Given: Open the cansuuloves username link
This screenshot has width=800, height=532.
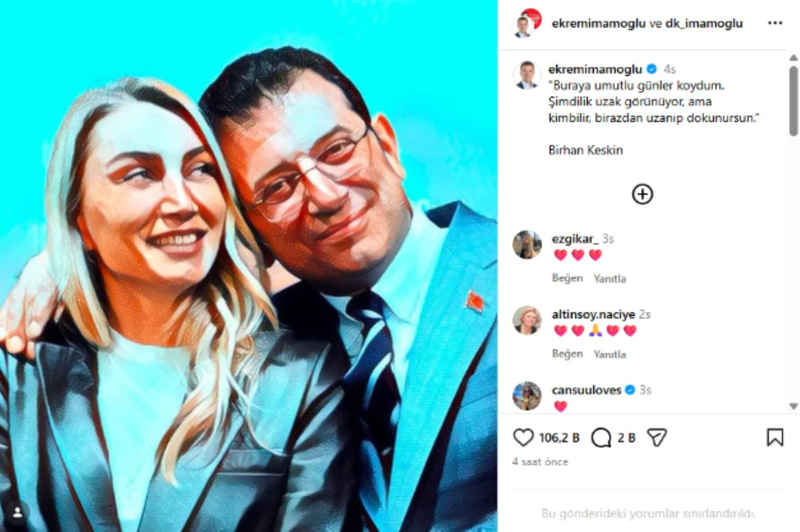Looking at the screenshot, I should (x=586, y=390).
